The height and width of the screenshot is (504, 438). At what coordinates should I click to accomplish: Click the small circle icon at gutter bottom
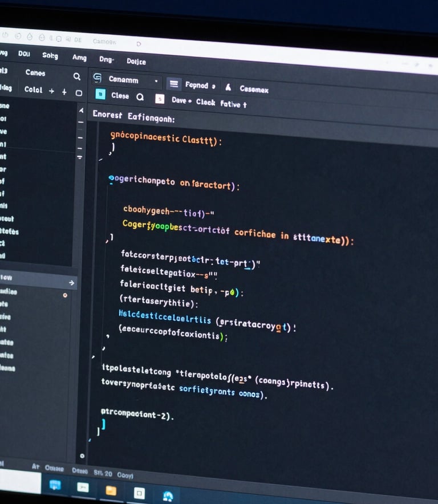pos(82,456)
